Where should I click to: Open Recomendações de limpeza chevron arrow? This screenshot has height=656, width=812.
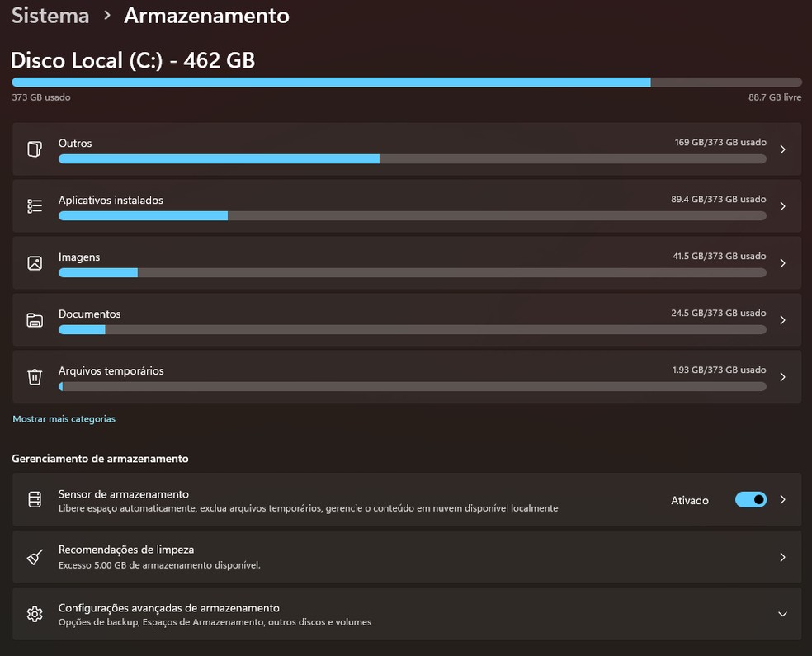coord(782,557)
